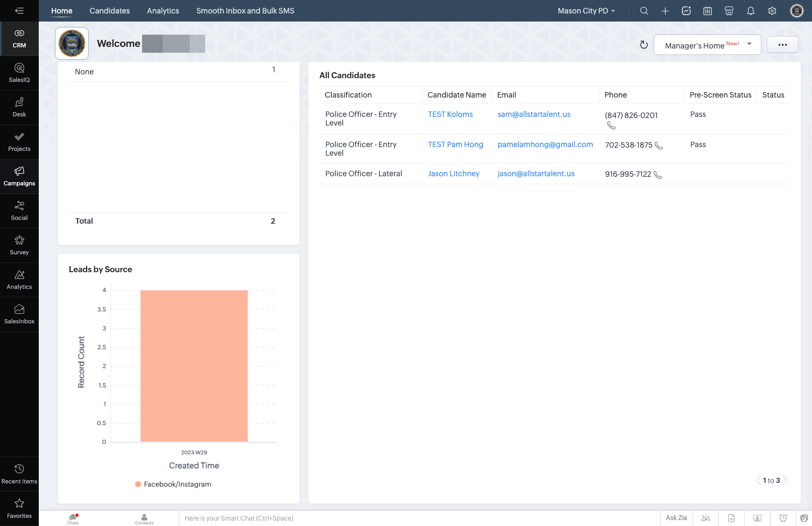812x526 pixels.
Task: Open the Contacts panel in the bottom bar
Action: [144, 519]
